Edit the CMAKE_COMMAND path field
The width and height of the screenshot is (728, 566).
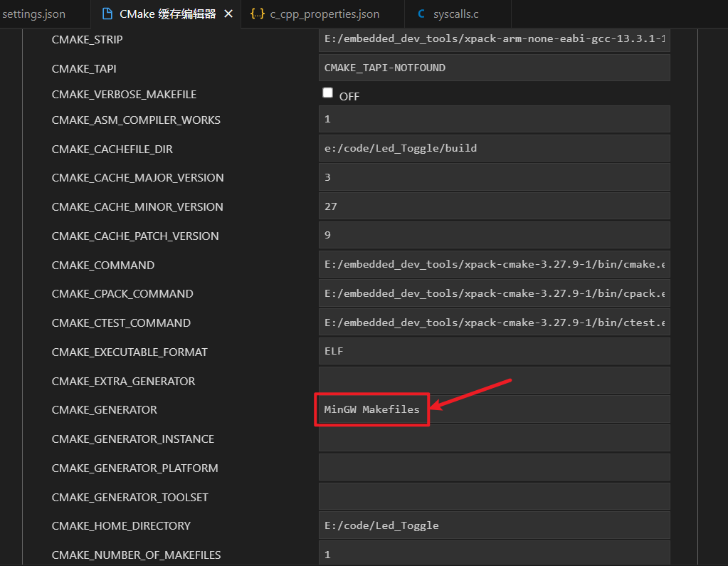pyautogui.click(x=495, y=265)
